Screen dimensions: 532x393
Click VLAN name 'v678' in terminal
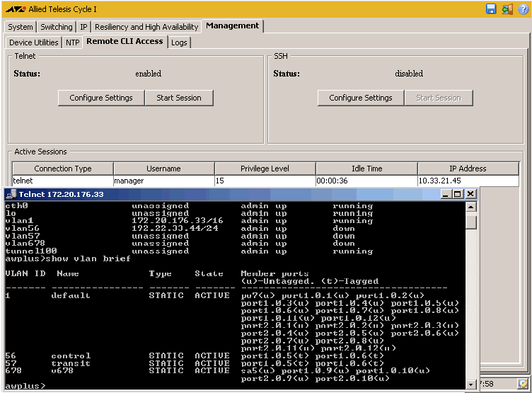pyautogui.click(x=62, y=370)
